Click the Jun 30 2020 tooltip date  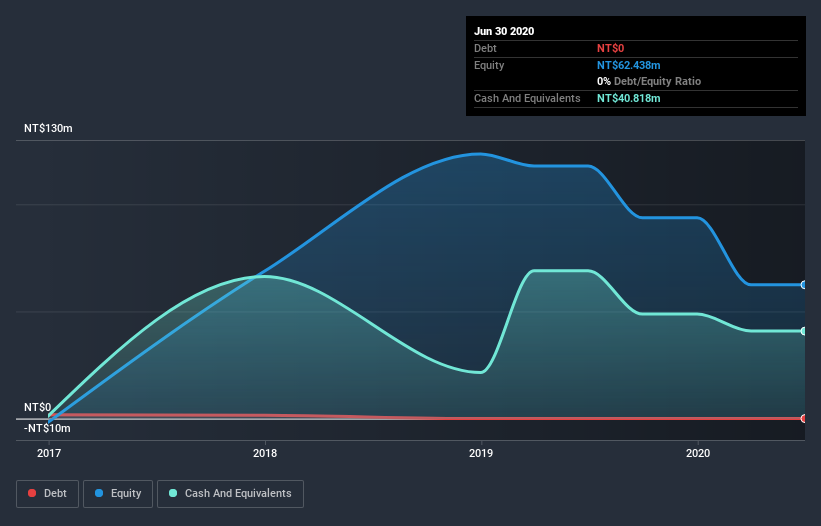[x=504, y=31]
